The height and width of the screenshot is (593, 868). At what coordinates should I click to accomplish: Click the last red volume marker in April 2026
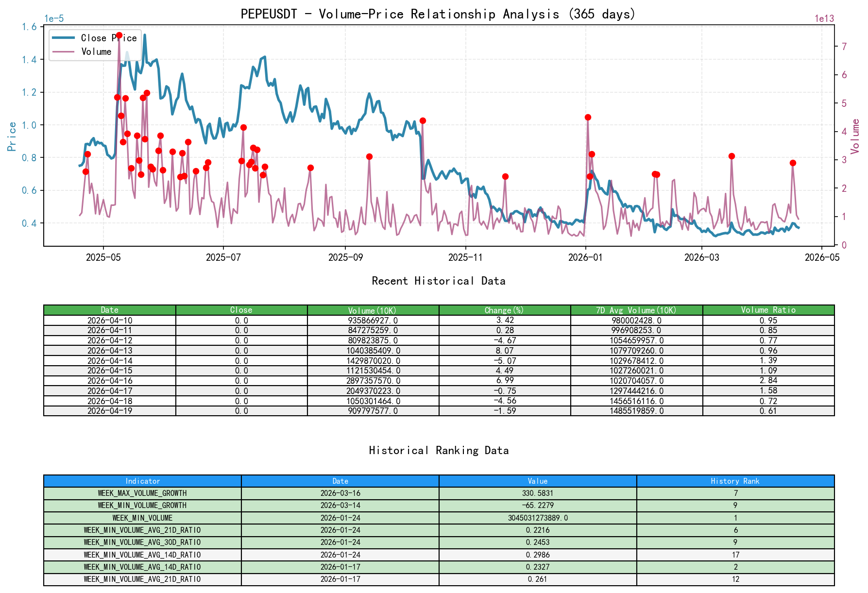click(x=793, y=163)
